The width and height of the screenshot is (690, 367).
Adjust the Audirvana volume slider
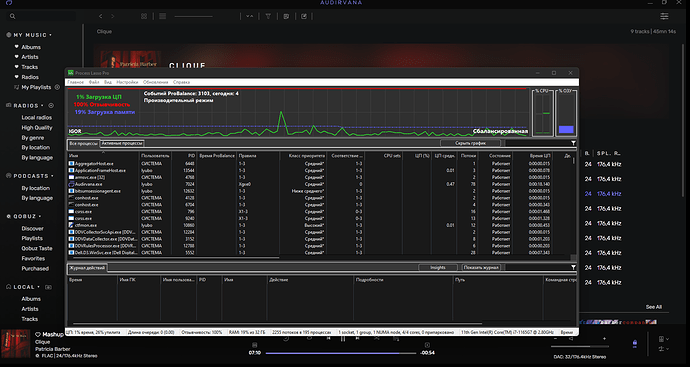[580, 346]
